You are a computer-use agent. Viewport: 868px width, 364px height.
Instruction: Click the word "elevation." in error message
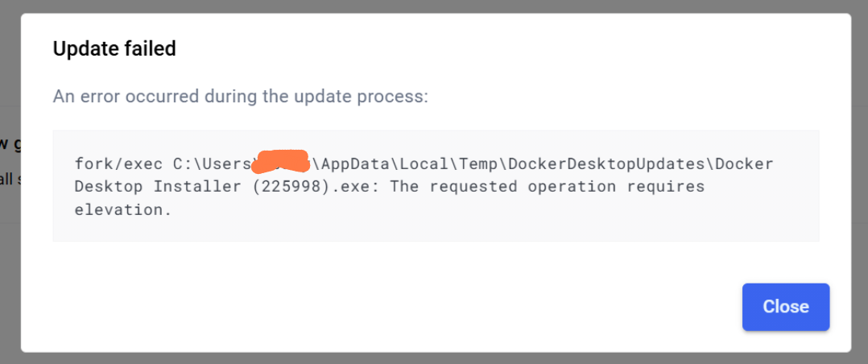click(x=123, y=210)
